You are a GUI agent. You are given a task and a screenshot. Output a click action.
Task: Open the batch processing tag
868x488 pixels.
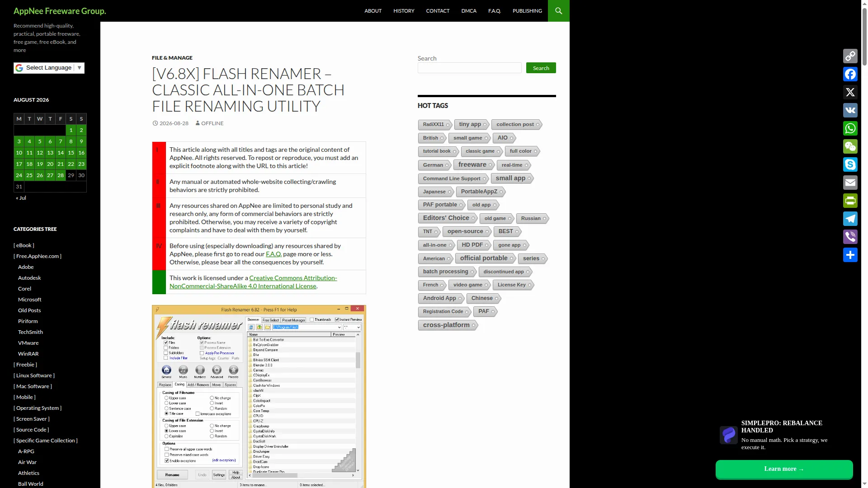(x=447, y=272)
